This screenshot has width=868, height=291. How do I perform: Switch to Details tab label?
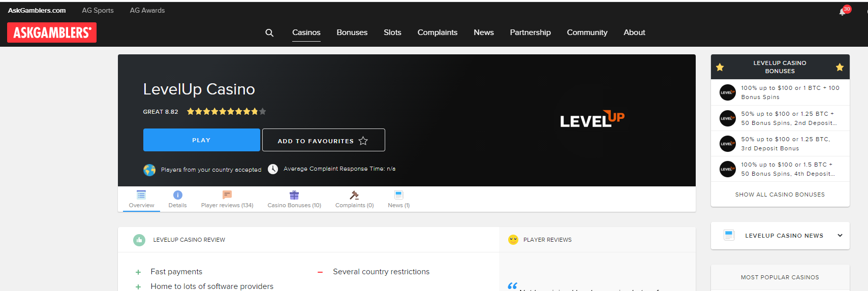[x=177, y=205]
